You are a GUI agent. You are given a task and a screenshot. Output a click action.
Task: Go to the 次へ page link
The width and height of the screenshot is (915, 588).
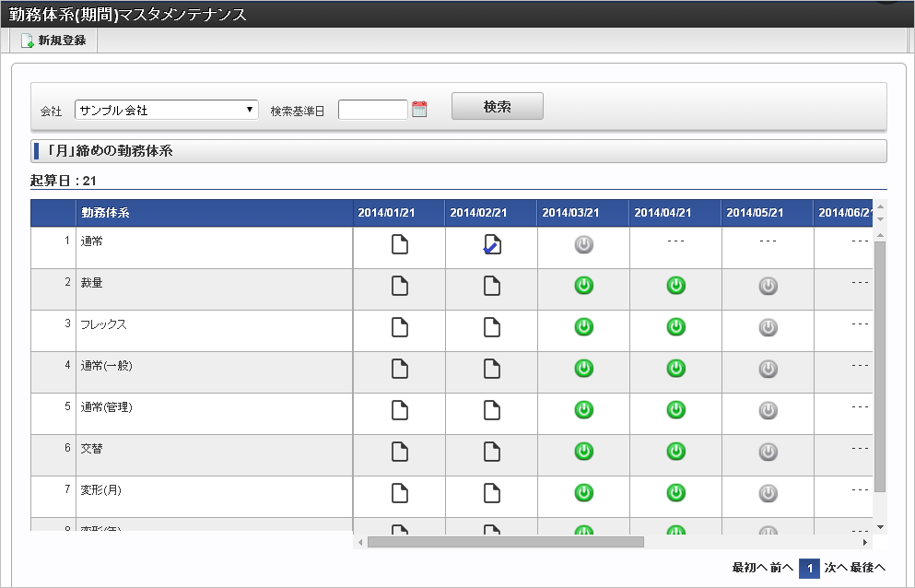[x=836, y=567]
